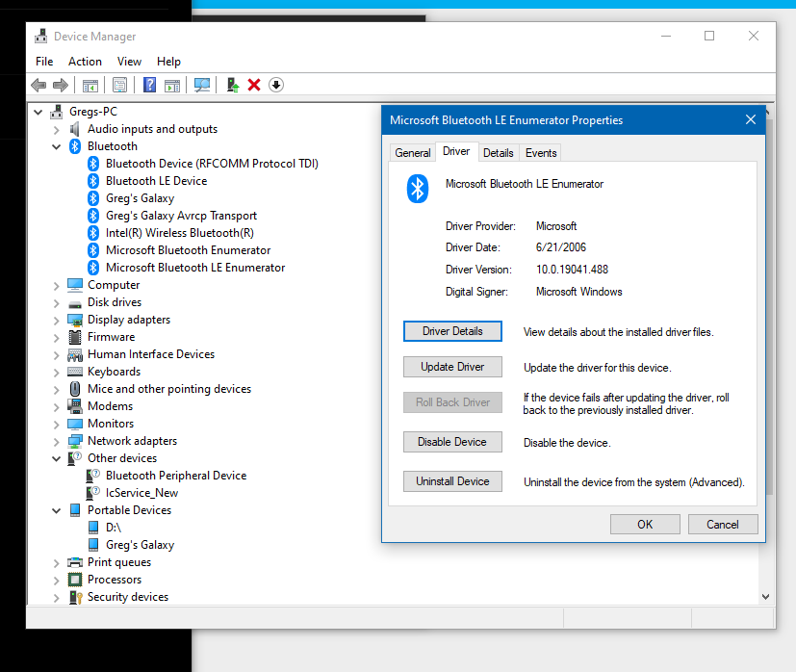The height and width of the screenshot is (672, 796).
Task: Select Intel(R) Wireless Bluetooth(R)
Action: coord(180,233)
